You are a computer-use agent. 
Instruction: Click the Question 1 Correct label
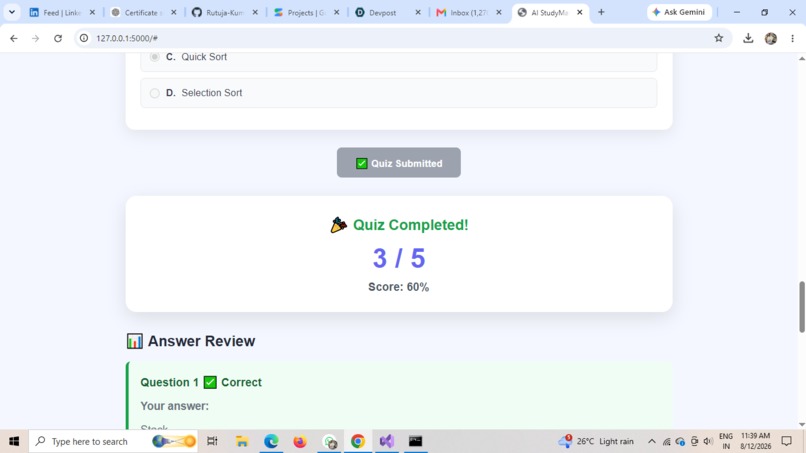201,382
